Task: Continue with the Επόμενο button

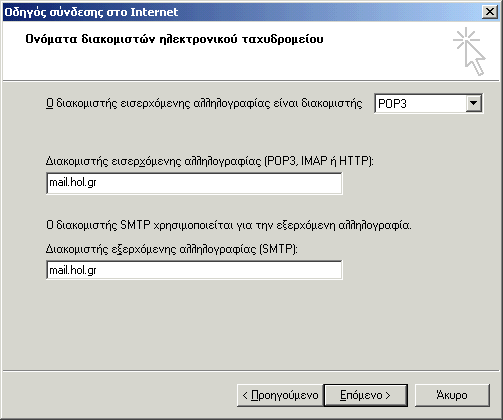Action: 366,395
